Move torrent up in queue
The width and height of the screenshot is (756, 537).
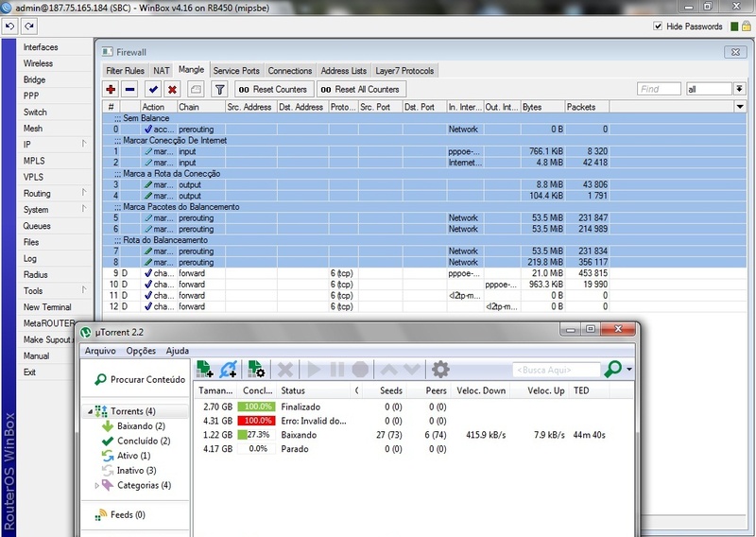(388, 370)
